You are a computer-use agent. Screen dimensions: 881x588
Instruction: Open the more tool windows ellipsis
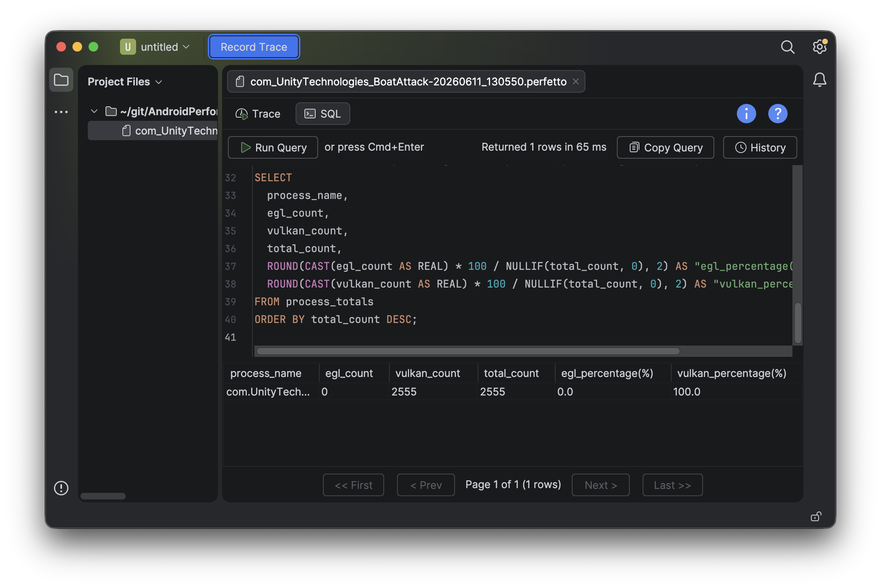pyautogui.click(x=61, y=112)
